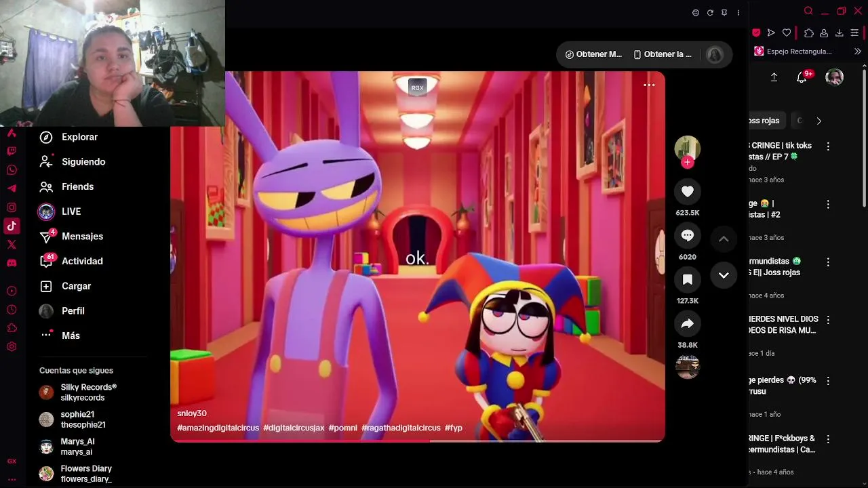
Task: Reload the TikTok sidebar panel
Action: pyautogui.click(x=710, y=13)
